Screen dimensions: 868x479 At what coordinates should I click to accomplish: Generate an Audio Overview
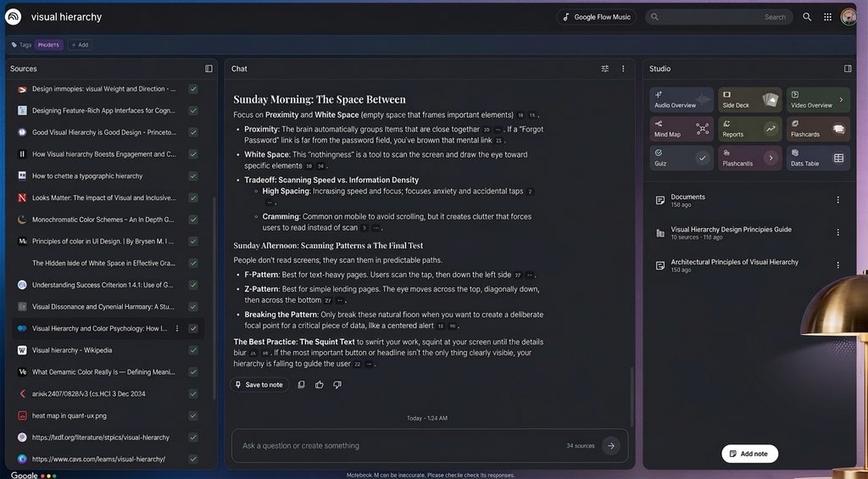tap(682, 100)
